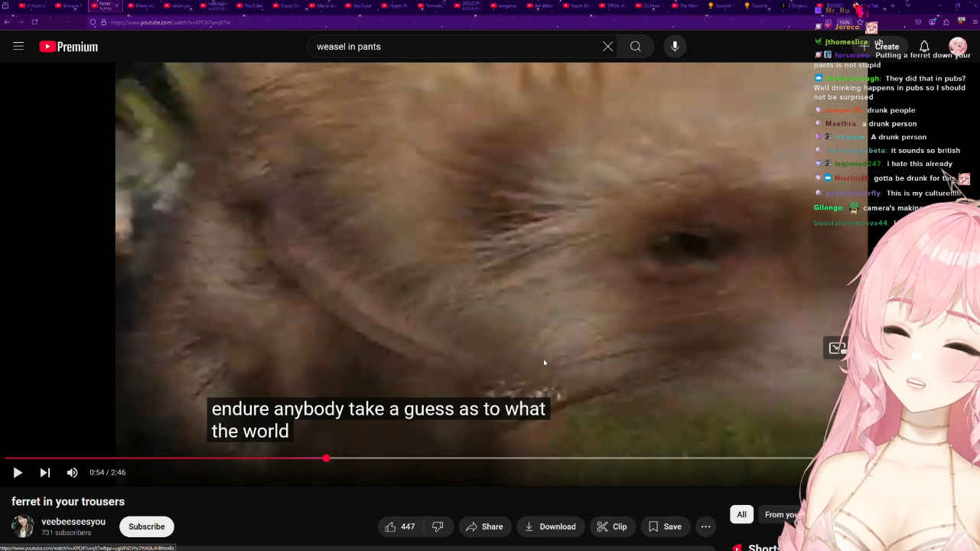Click the Download button

pyautogui.click(x=550, y=527)
